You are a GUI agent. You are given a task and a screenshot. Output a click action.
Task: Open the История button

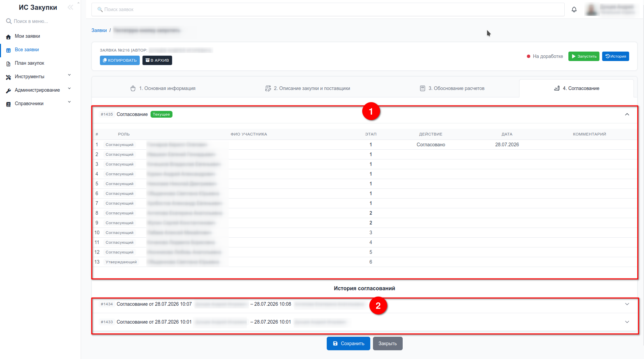616,56
